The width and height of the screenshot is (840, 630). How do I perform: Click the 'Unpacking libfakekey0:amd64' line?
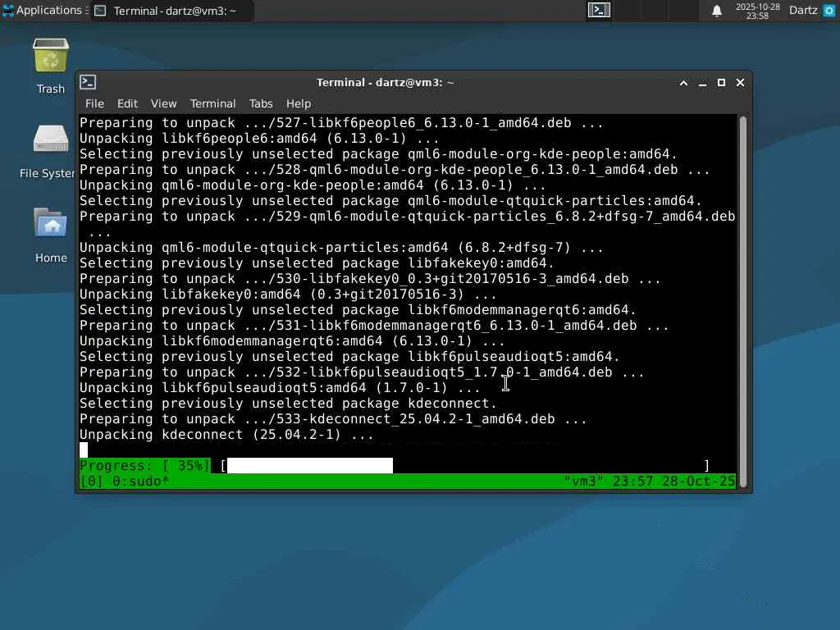288,294
